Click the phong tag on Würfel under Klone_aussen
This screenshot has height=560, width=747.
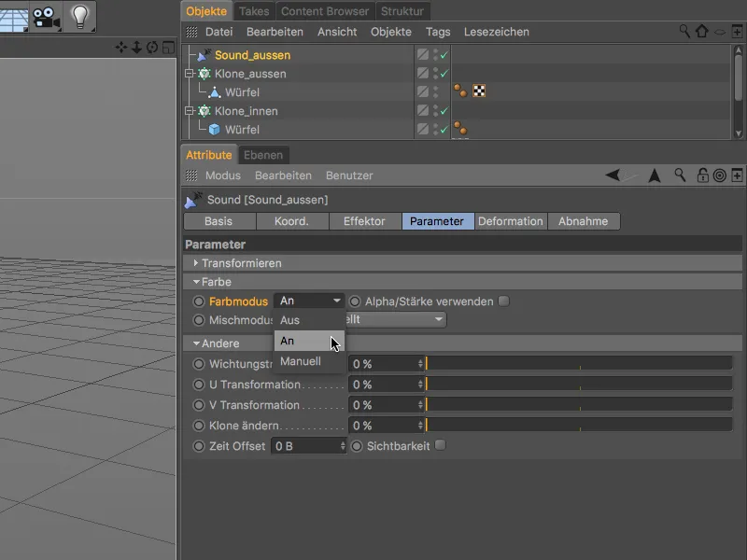point(460,91)
